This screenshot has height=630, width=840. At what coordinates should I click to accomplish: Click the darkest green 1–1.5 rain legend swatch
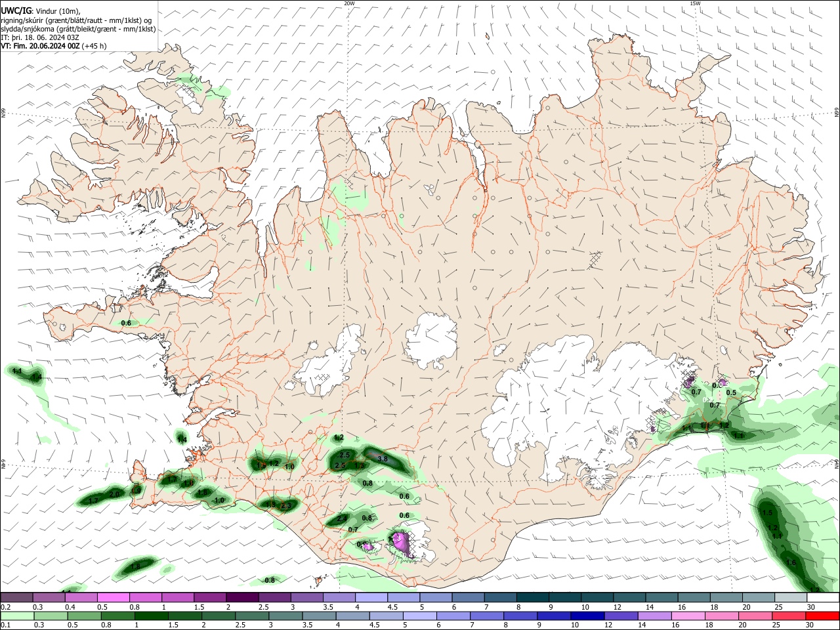tap(152, 616)
